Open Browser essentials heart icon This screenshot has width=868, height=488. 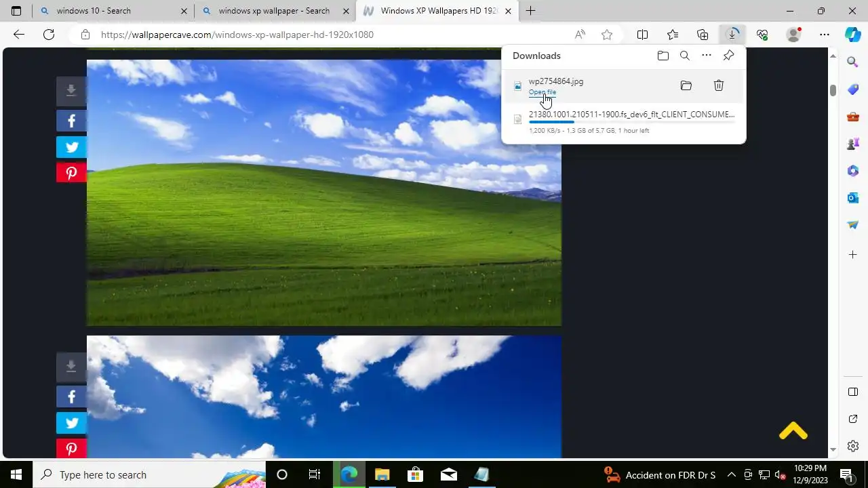762,35
